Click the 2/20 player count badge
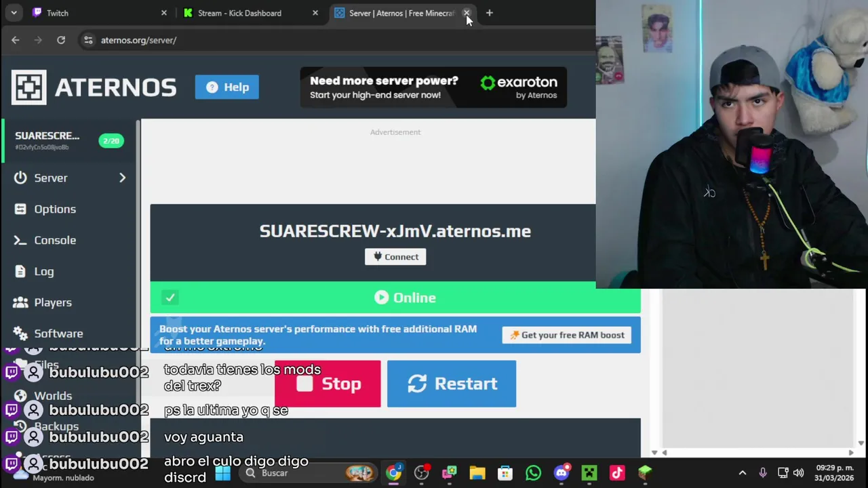The image size is (868, 488). pyautogui.click(x=111, y=141)
